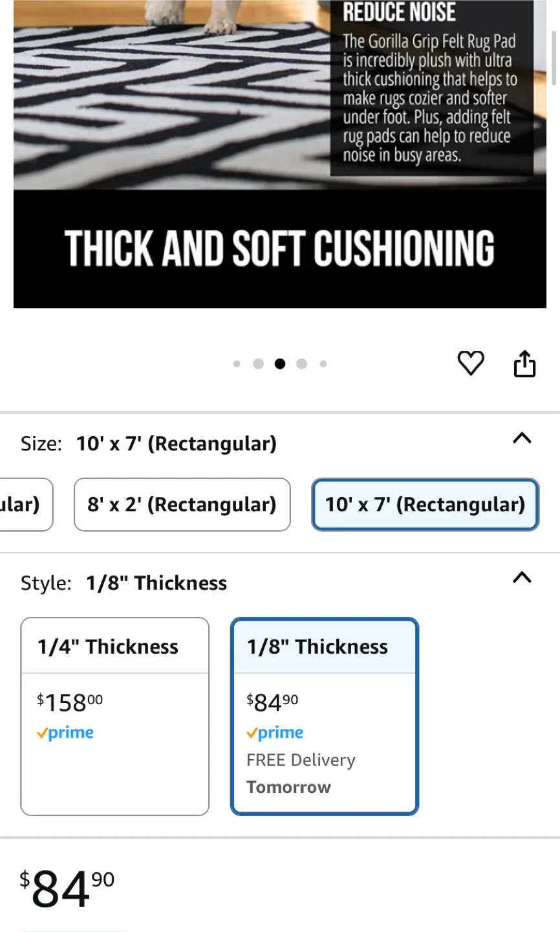Select fourth image carousel dot

(301, 364)
